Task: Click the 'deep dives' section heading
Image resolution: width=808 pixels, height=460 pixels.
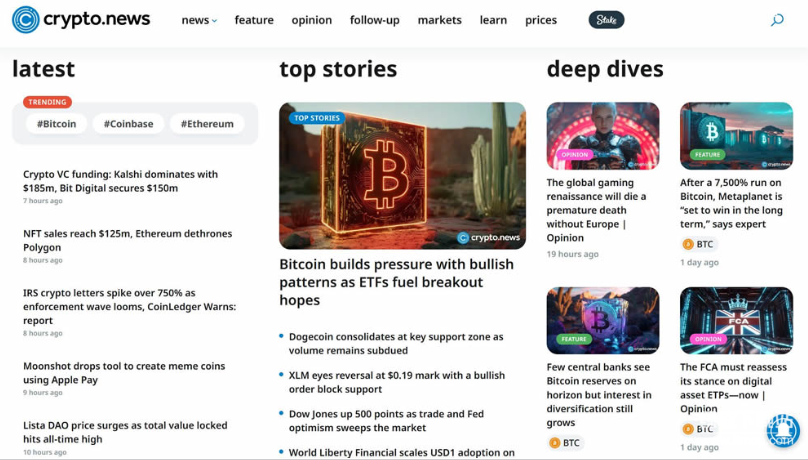Action: [x=605, y=69]
